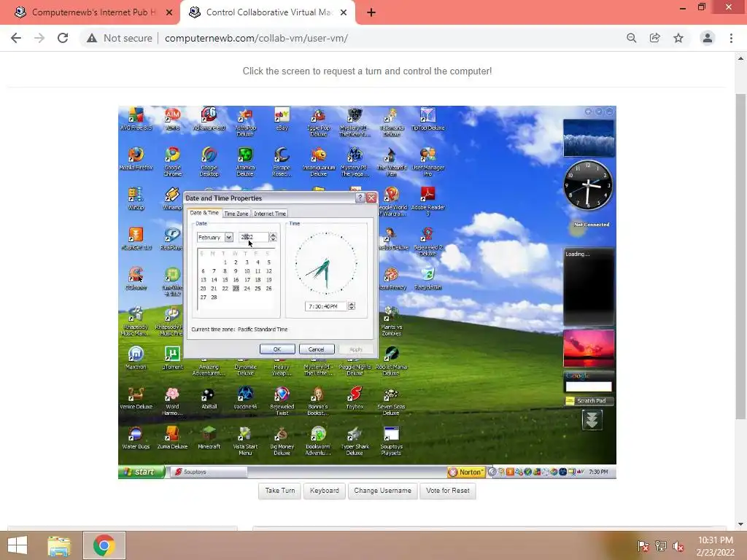Open the µTorrent desktop icon
Image resolution: width=747 pixels, height=560 pixels.
[x=172, y=358]
